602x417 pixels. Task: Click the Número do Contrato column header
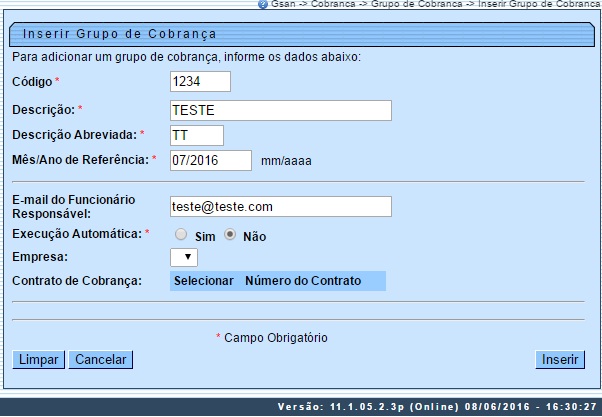coord(303,281)
